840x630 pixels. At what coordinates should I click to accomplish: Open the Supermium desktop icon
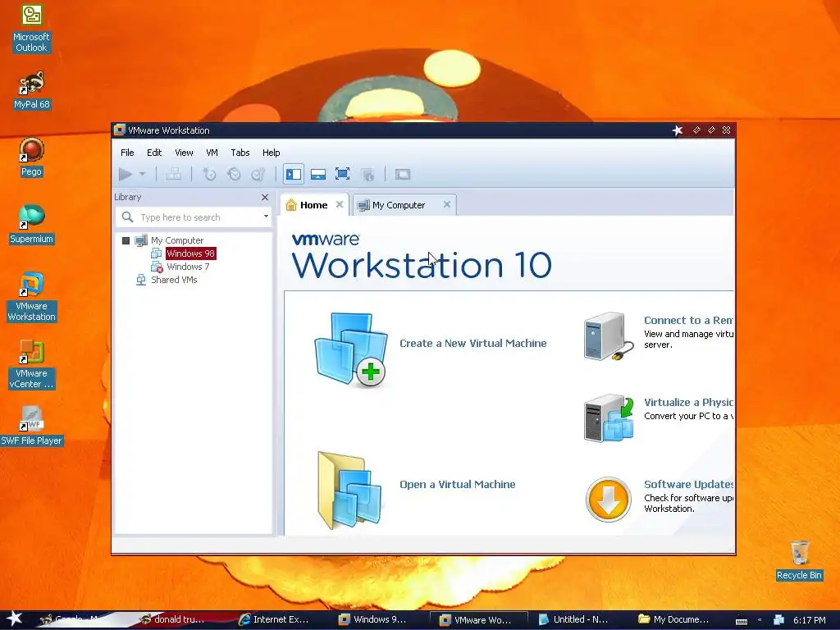point(32,225)
